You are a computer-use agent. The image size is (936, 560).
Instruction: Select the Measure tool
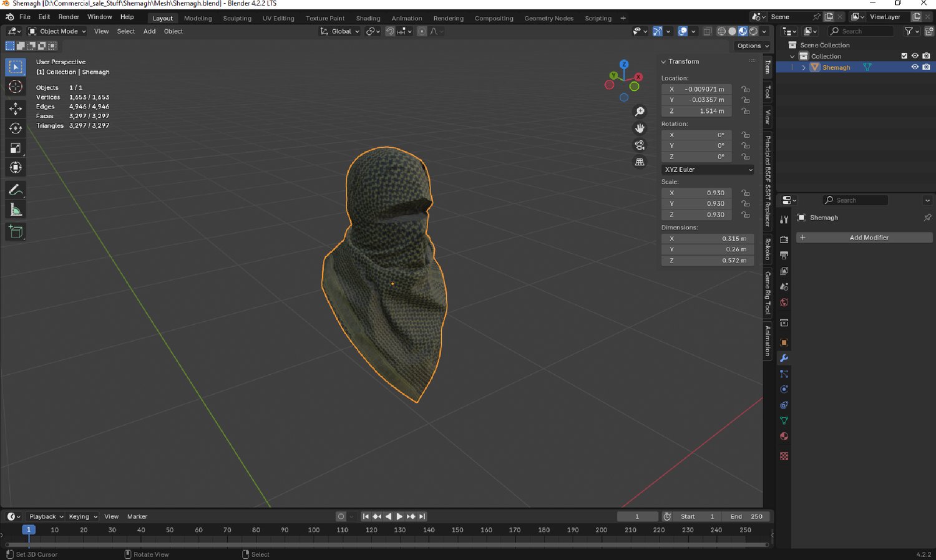click(x=16, y=210)
